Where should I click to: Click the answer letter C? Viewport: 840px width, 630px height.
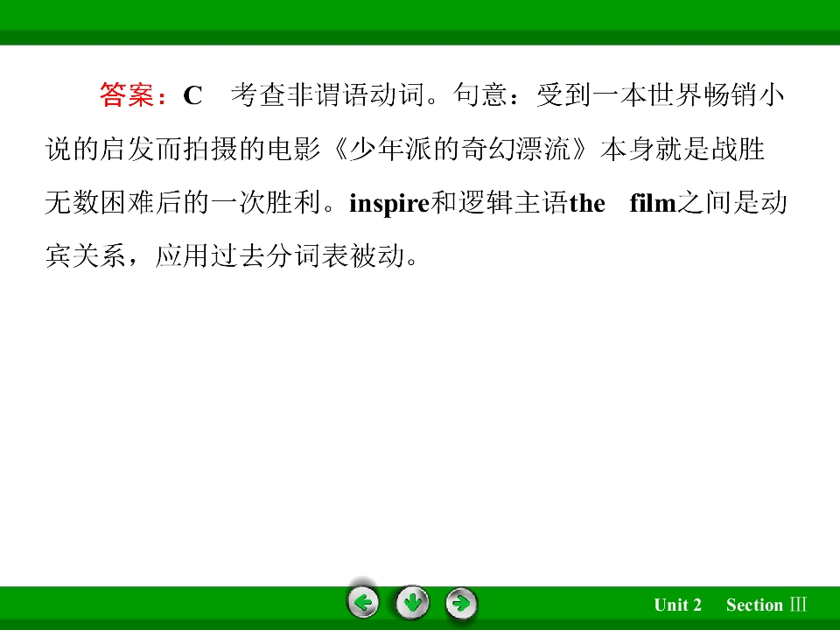pyautogui.click(x=192, y=96)
